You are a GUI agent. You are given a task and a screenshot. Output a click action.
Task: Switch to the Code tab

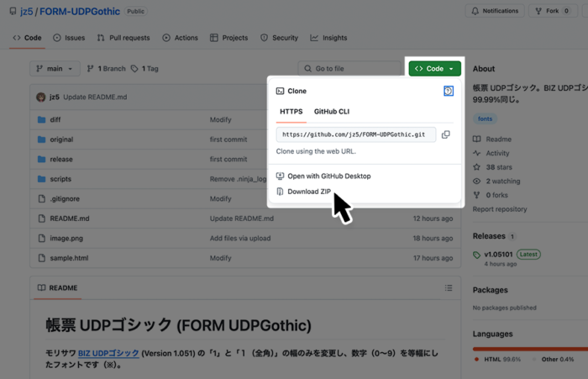[x=27, y=38]
